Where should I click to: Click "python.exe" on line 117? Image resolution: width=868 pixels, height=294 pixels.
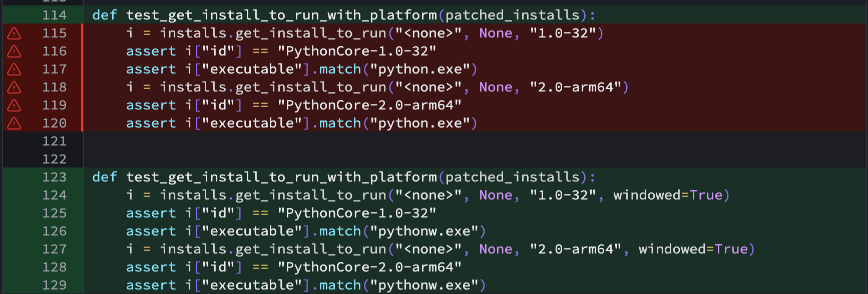pos(420,69)
